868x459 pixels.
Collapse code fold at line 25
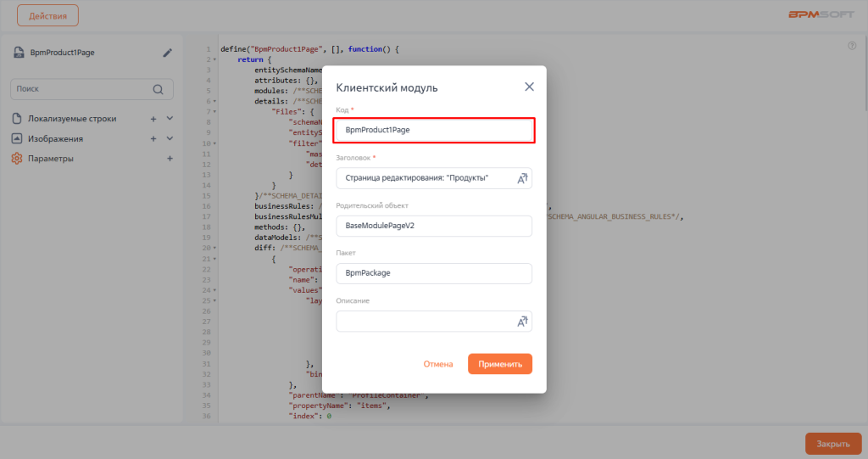pyautogui.click(x=214, y=301)
